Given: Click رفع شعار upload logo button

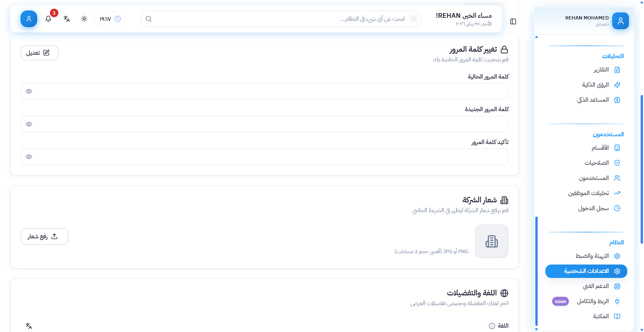Looking at the screenshot, I should [x=44, y=236].
